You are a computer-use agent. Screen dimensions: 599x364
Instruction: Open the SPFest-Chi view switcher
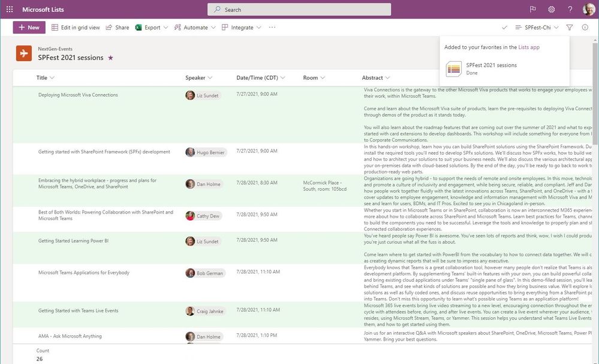pos(537,28)
